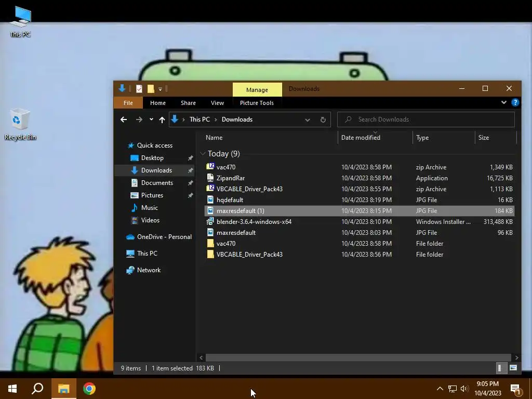Select the maxresdefault (1) JPG file

click(360, 211)
